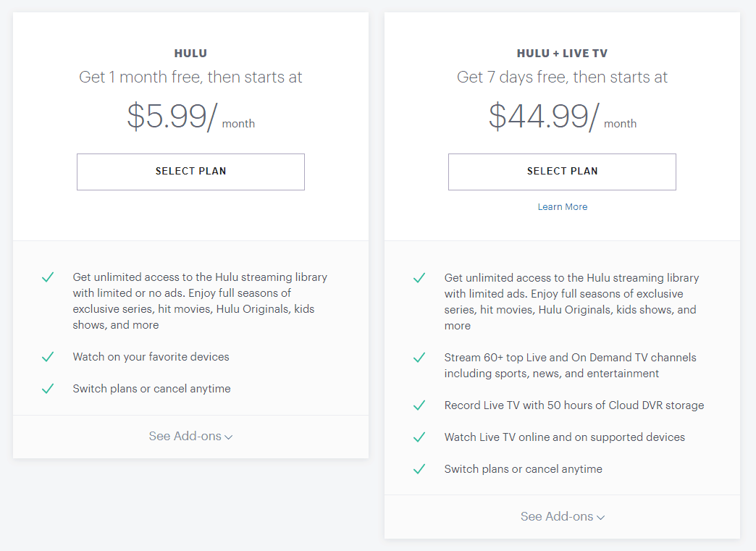The height and width of the screenshot is (551, 756).
Task: Click the chevron arrow in Hulu plan add-ons
Action: 229,437
